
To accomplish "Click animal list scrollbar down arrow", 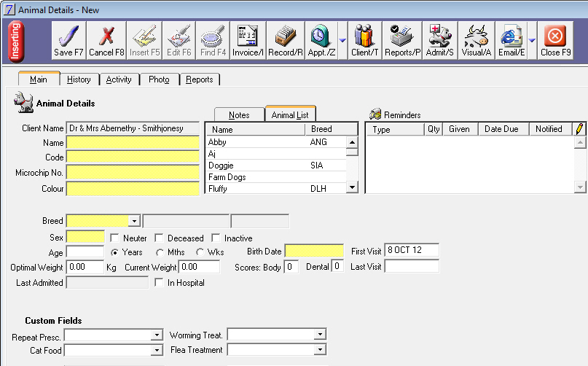I will point(352,187).
